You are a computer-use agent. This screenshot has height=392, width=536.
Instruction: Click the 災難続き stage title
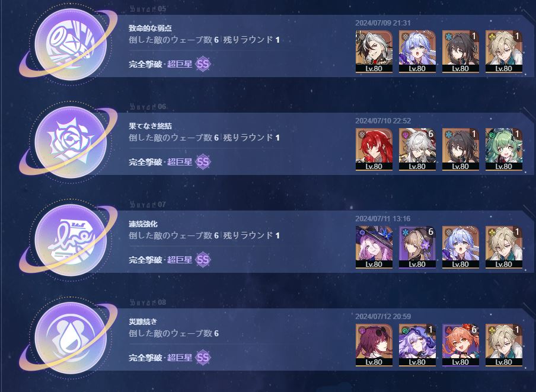click(x=143, y=321)
